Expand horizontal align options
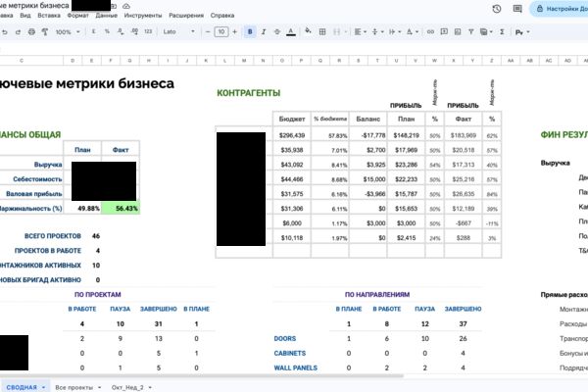 360,32
